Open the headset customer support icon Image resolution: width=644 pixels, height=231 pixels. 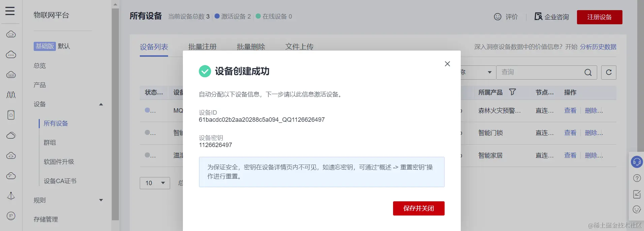coord(637,162)
